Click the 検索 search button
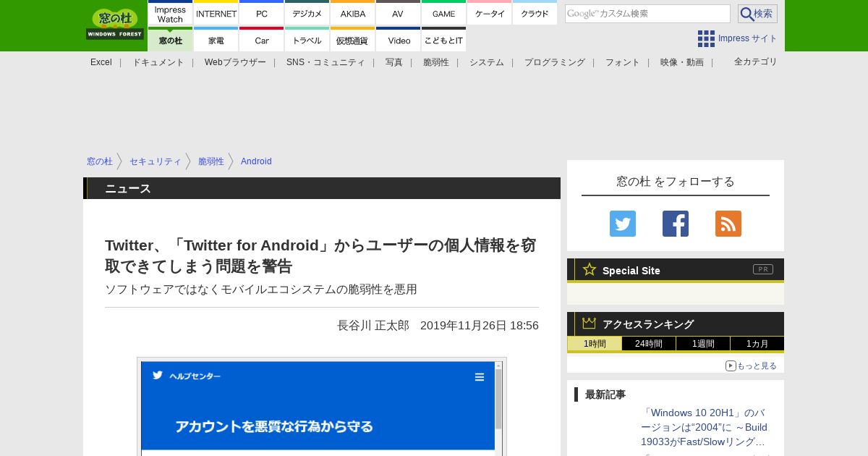The image size is (868, 456). click(x=757, y=14)
